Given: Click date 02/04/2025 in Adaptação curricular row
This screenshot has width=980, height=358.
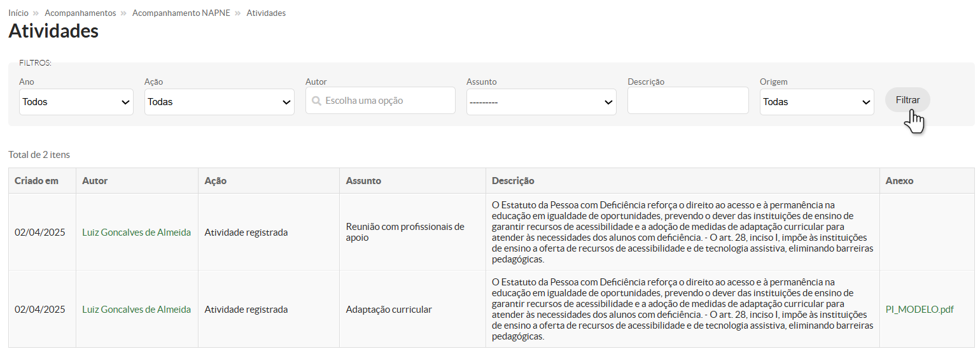Looking at the screenshot, I should [40, 310].
